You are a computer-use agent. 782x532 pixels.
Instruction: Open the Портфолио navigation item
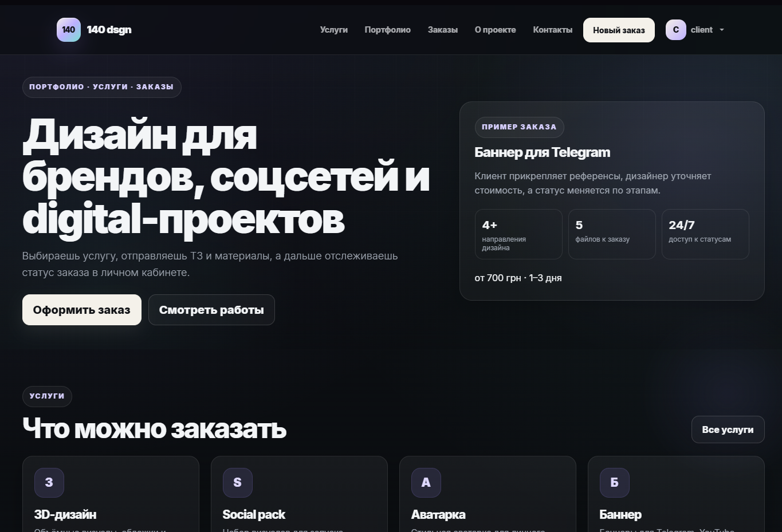tap(388, 30)
